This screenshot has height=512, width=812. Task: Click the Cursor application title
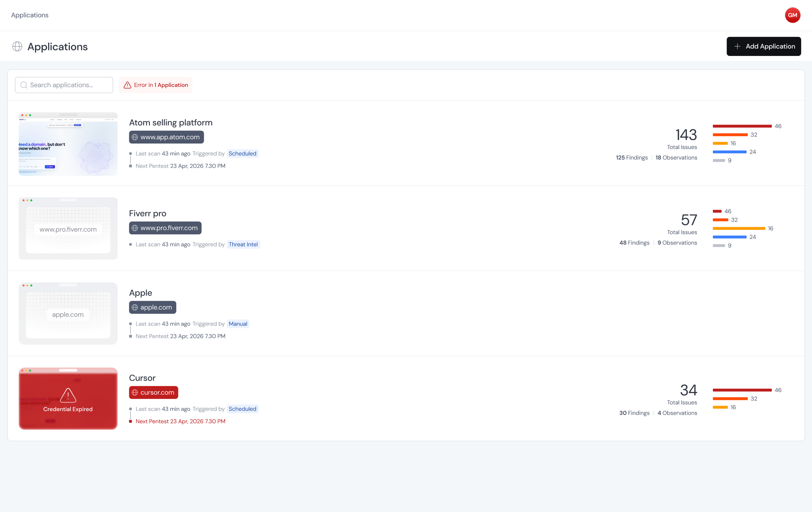(x=142, y=378)
